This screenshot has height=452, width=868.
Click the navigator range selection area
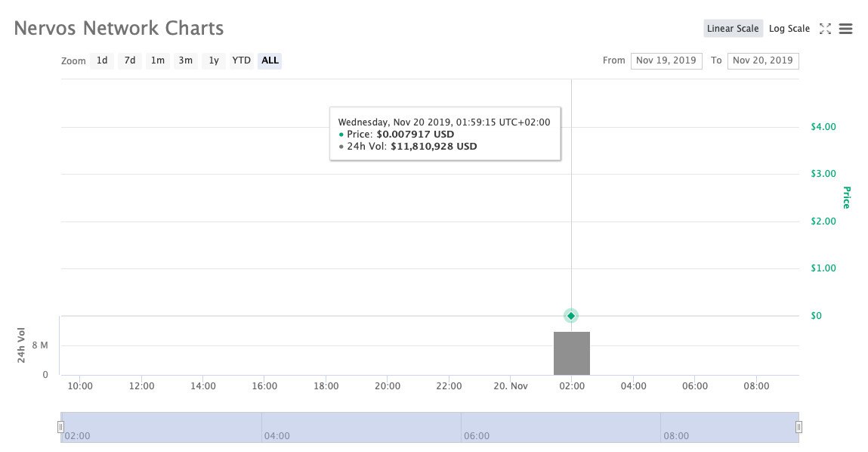pos(430,427)
